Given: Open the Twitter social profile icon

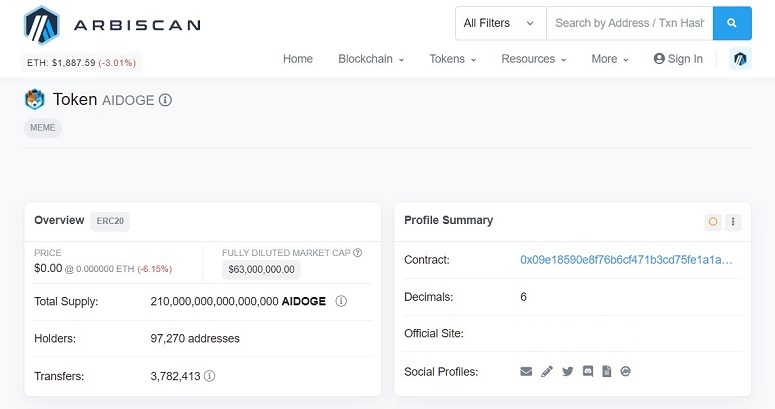Looking at the screenshot, I should (567, 371).
